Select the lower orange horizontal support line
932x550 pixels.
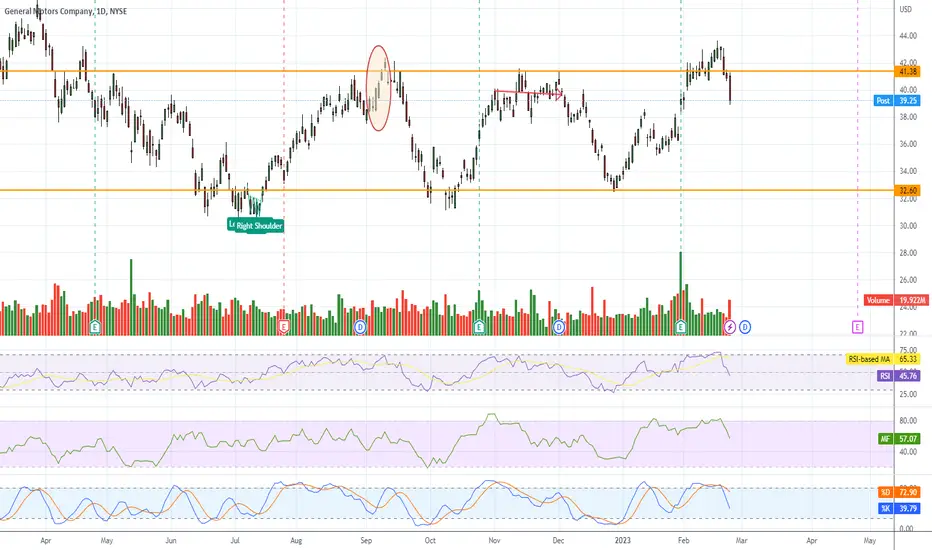[447, 190]
